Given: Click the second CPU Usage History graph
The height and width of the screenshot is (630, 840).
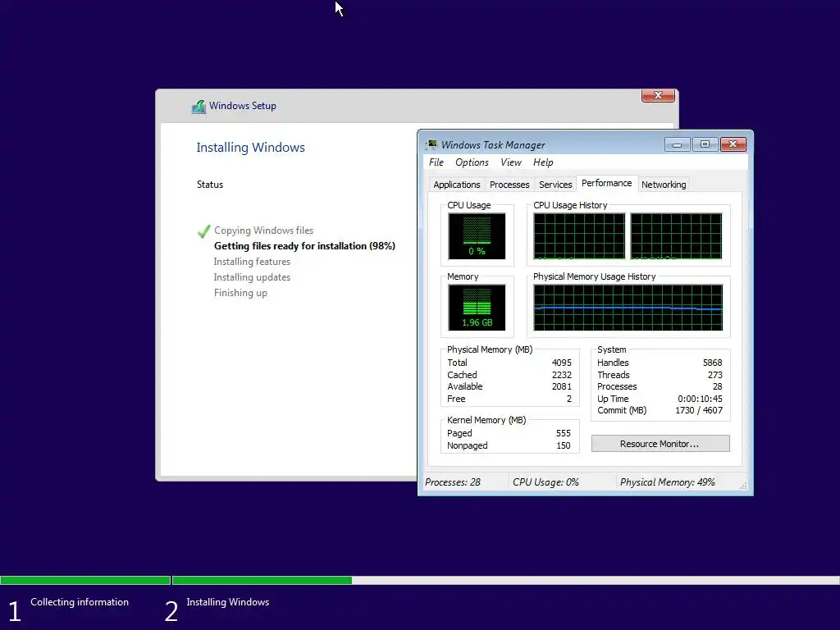Looking at the screenshot, I should click(676, 236).
